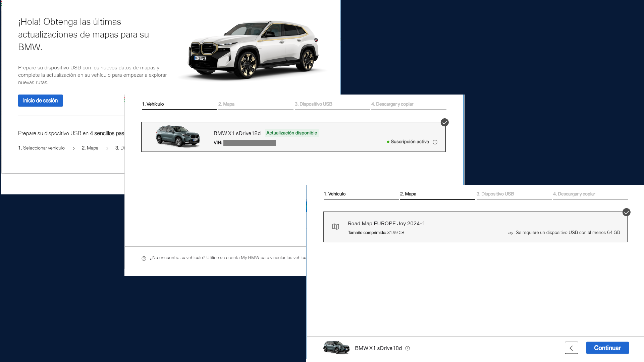Click the map icon in Road Map card
This screenshot has height=362, width=644.
(335, 227)
